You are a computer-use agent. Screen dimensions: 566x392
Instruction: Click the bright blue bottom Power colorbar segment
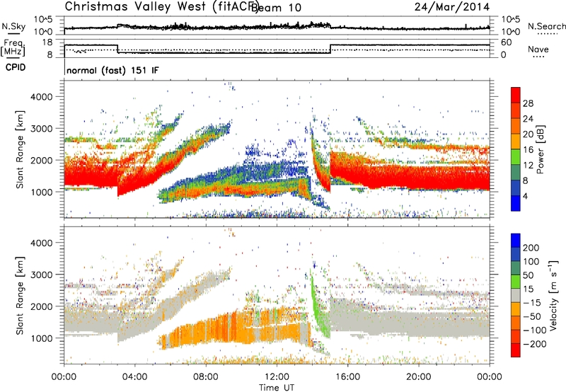click(x=516, y=203)
